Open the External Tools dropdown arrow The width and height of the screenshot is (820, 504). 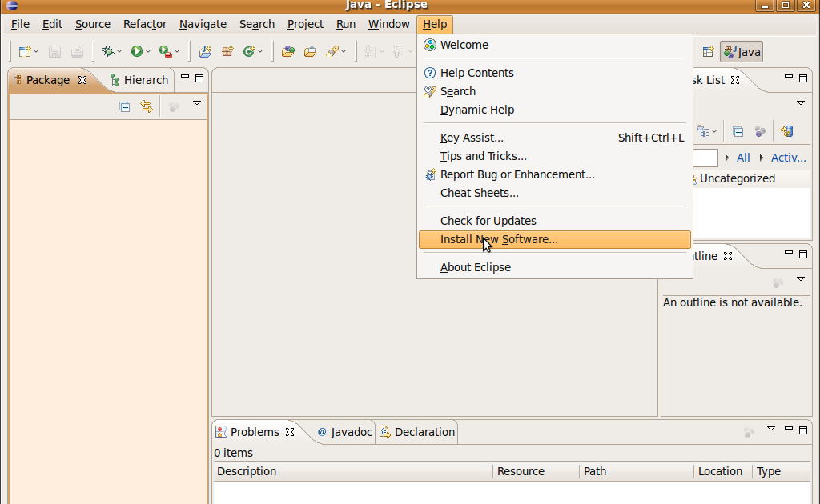point(177,51)
